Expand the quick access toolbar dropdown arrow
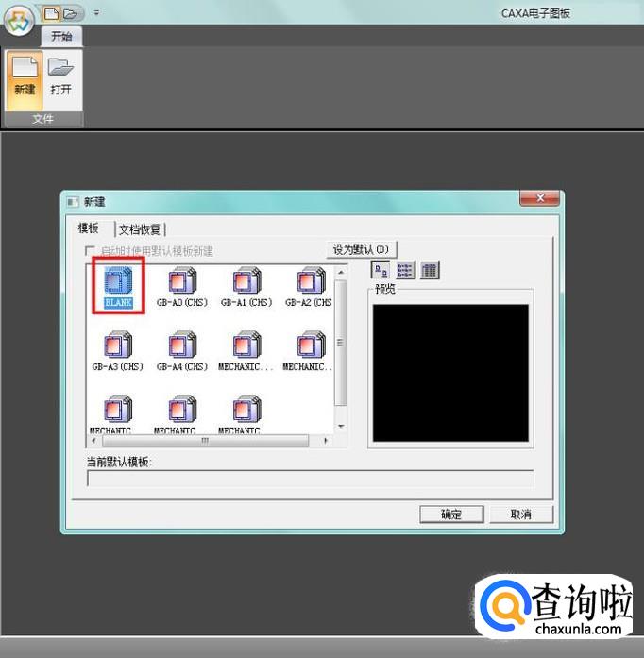This screenshot has width=644, height=658. [x=96, y=13]
